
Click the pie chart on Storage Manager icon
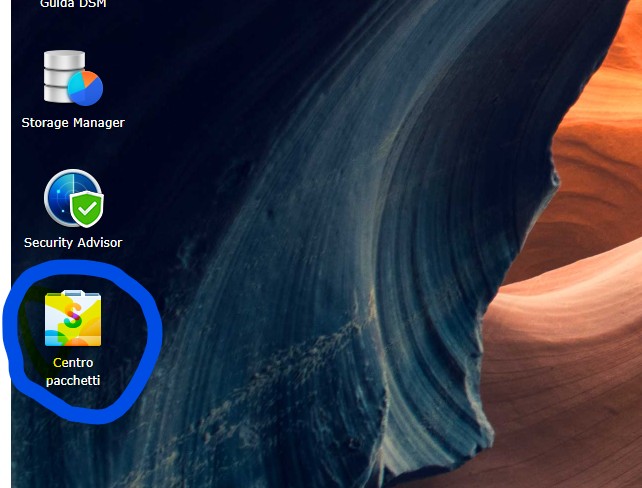[87, 87]
